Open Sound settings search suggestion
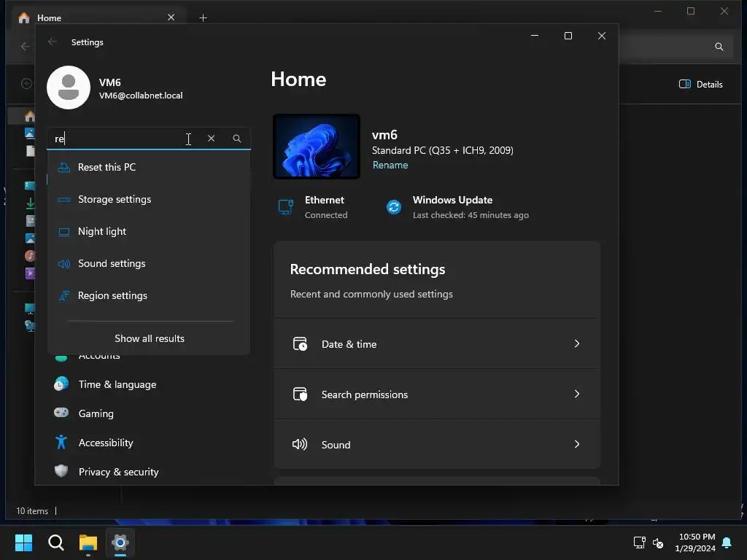The width and height of the screenshot is (747, 560). pyautogui.click(x=149, y=263)
